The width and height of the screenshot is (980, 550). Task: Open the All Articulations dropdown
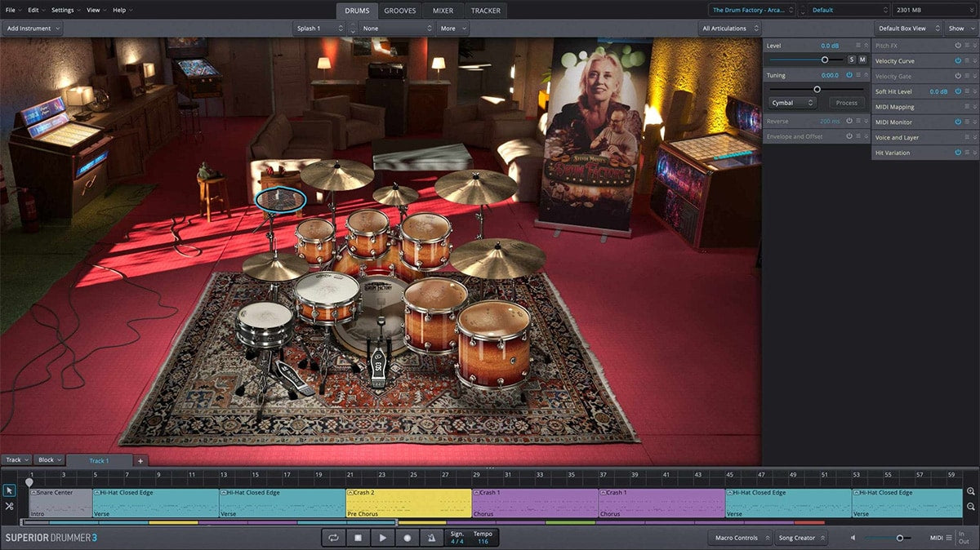tap(728, 29)
